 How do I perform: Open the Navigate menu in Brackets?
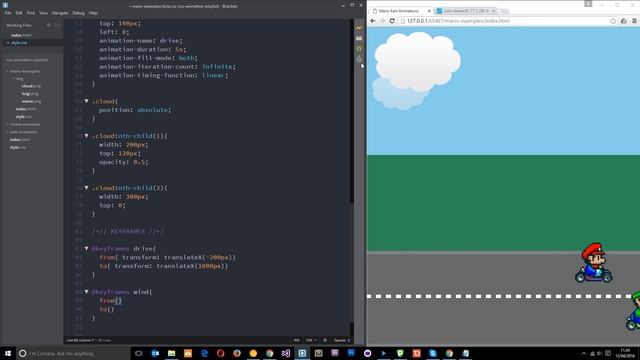[x=60, y=13]
